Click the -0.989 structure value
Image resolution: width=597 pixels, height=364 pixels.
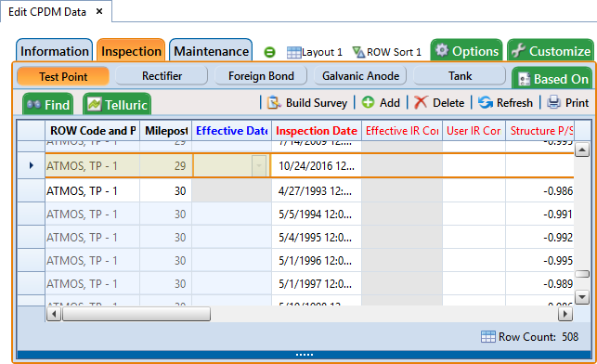(558, 283)
